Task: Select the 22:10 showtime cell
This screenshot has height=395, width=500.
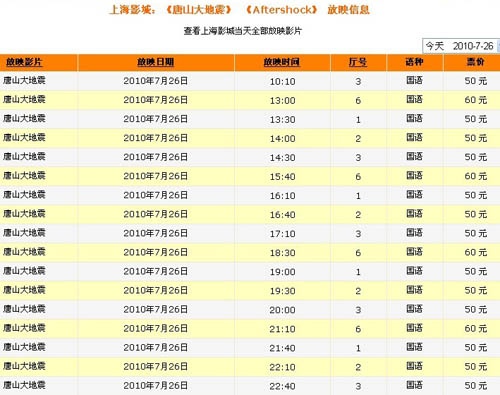Action: (x=282, y=367)
